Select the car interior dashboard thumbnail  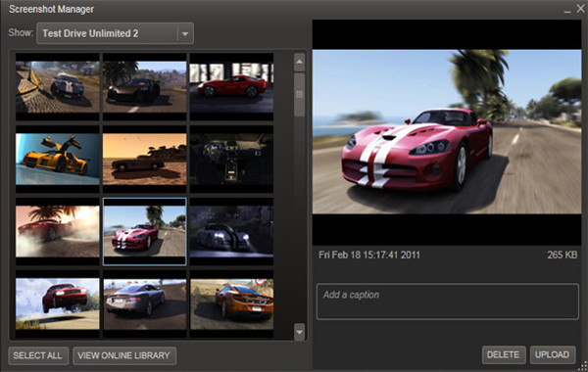231,160
